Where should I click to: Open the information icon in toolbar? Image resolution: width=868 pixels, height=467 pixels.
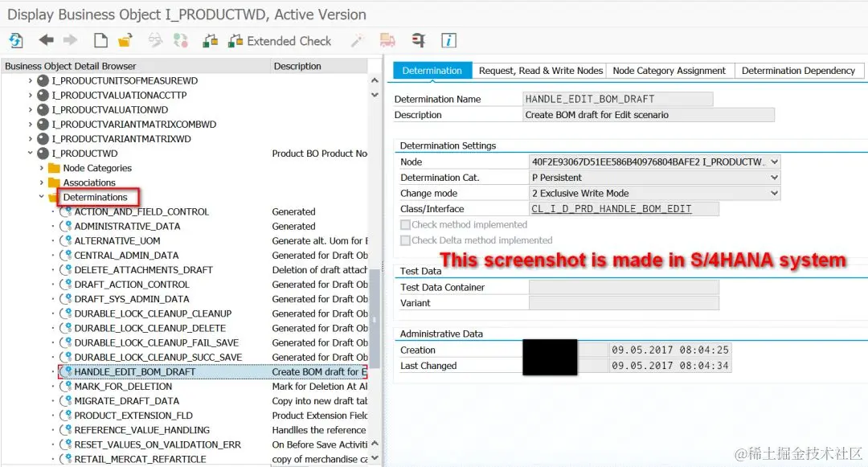pos(448,40)
